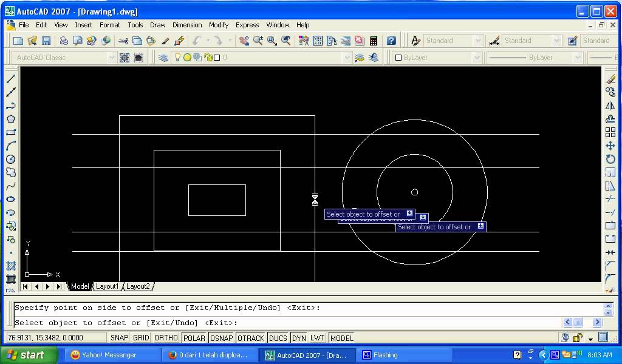Click the Paste icon

[x=151, y=41]
